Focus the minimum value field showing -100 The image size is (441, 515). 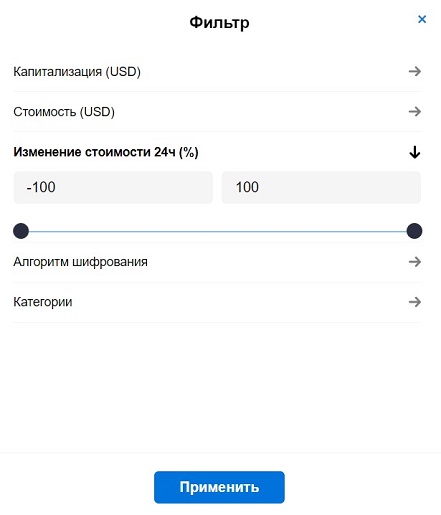click(x=113, y=187)
